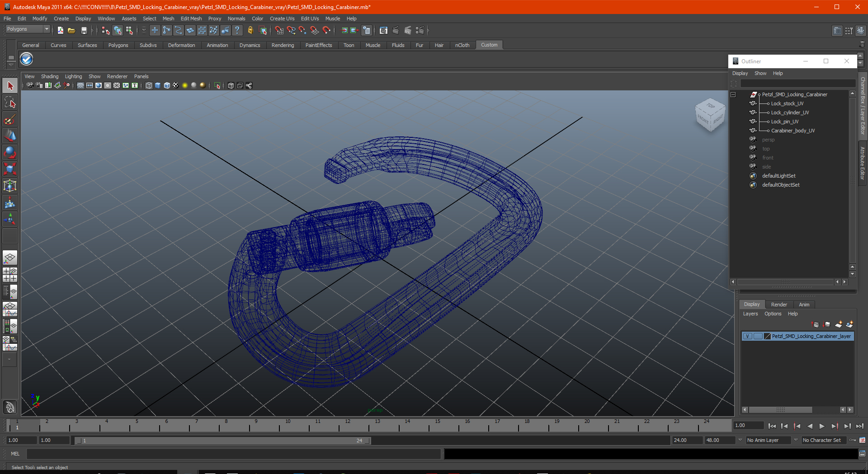Expand the toolbox layout arrow button
The width and height of the screenshot is (868, 474).
[9, 360]
